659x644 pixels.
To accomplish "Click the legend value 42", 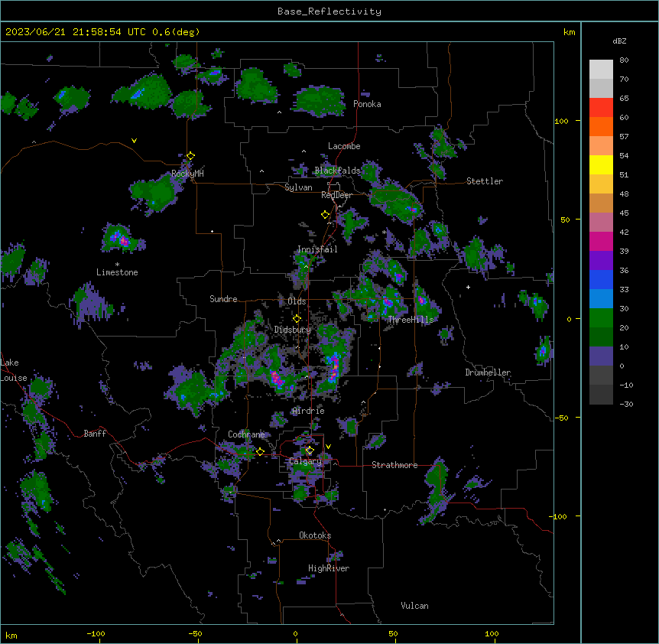I will coord(624,232).
